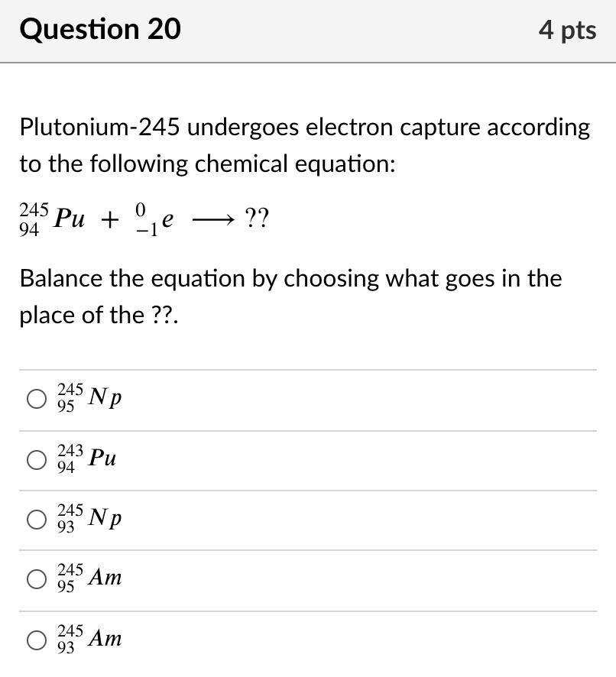Click the ?? placeholder after the arrow
The height and width of the screenshot is (677, 616).
(258, 220)
